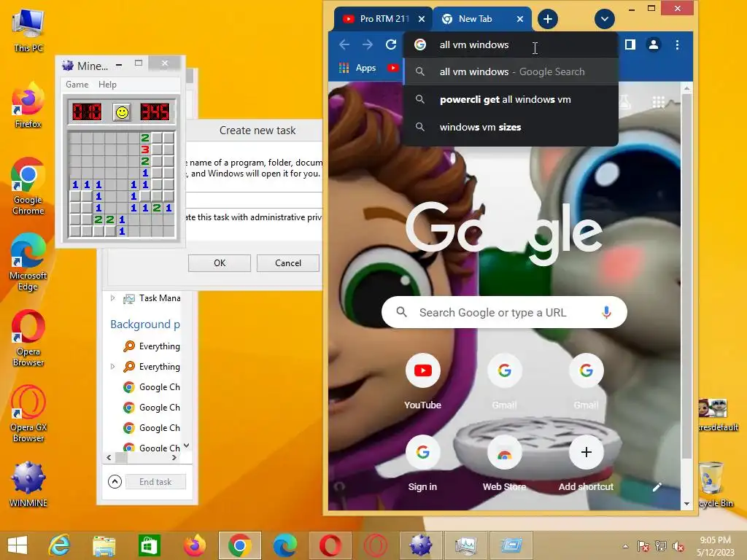Open Firefox desktop shortcut
Viewport: 747px width, 560px height.
(28, 106)
